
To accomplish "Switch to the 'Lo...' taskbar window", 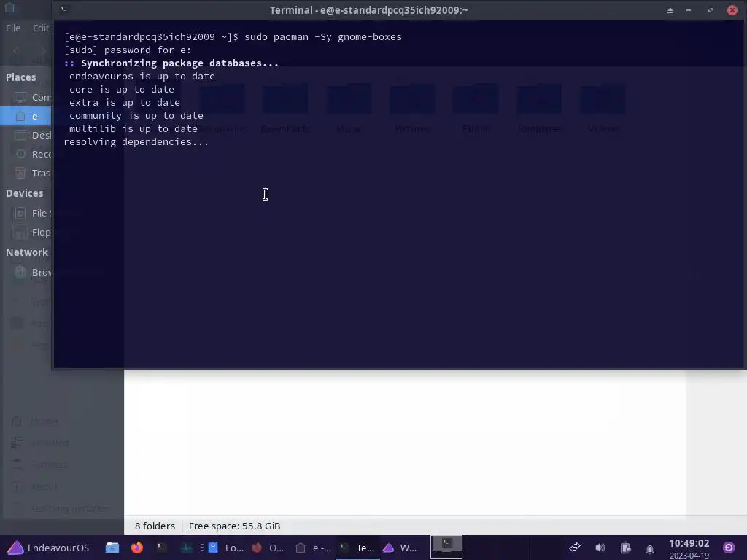I will [x=227, y=548].
